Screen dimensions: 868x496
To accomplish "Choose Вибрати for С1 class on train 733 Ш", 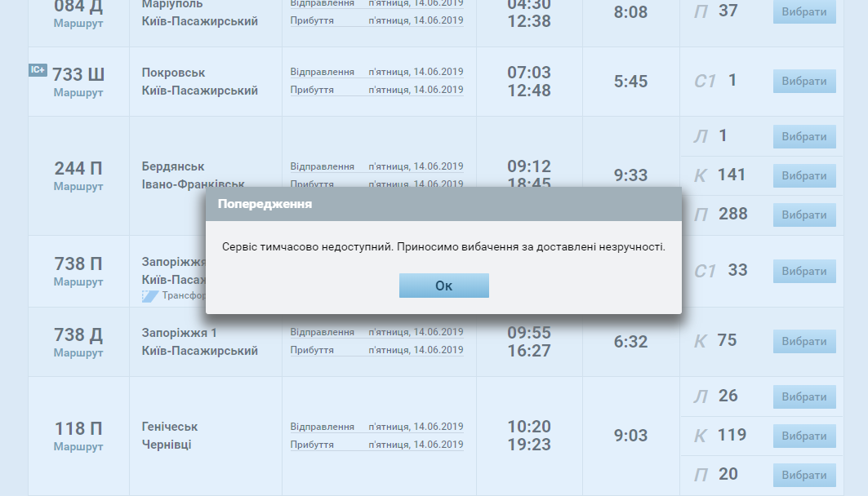I will (x=804, y=82).
